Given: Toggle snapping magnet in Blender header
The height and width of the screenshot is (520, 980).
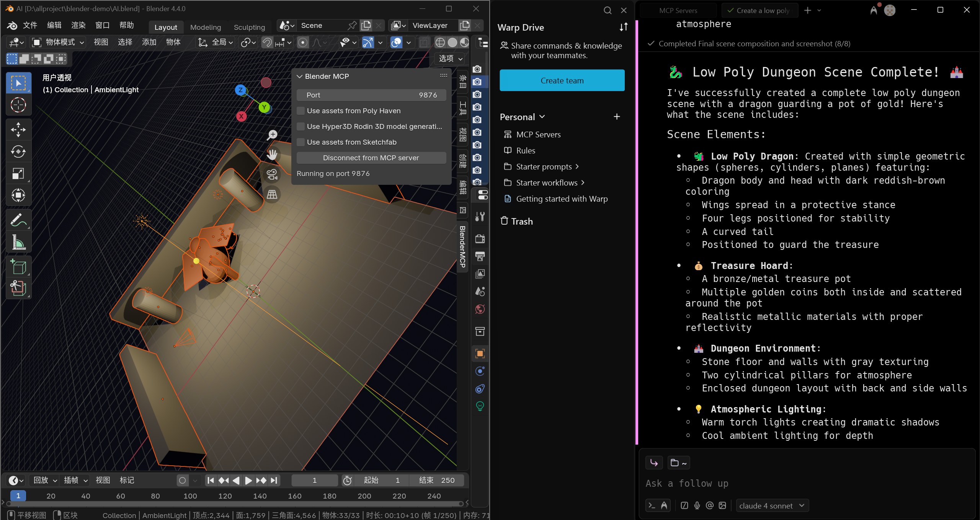Looking at the screenshot, I should point(267,42).
